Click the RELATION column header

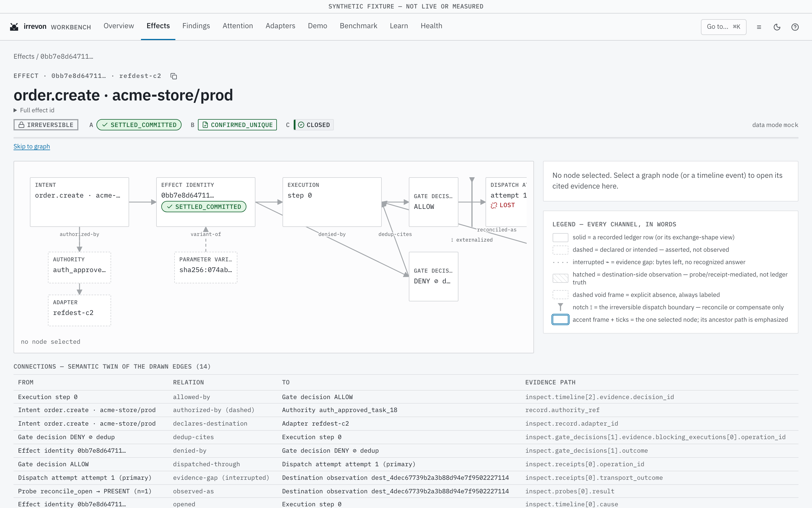tap(188, 382)
